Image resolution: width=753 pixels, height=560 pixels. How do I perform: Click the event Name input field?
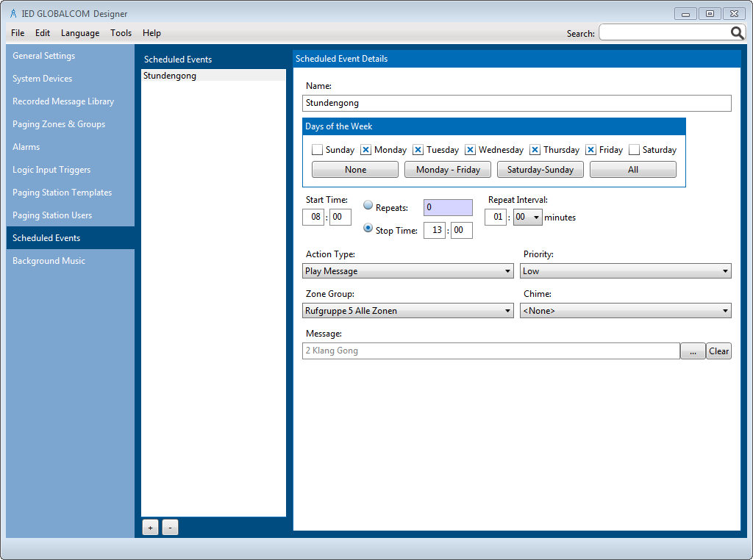(x=516, y=103)
